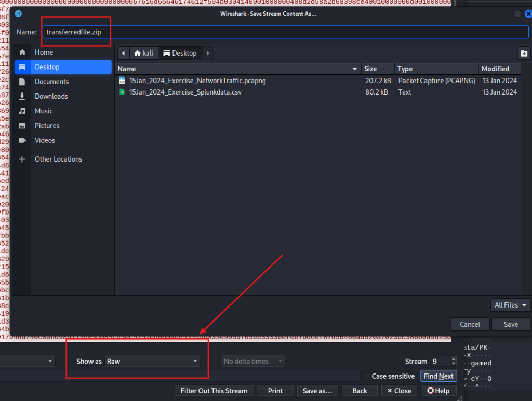Click the create new folder icon
The width and height of the screenshot is (532, 401).
tap(524, 54)
